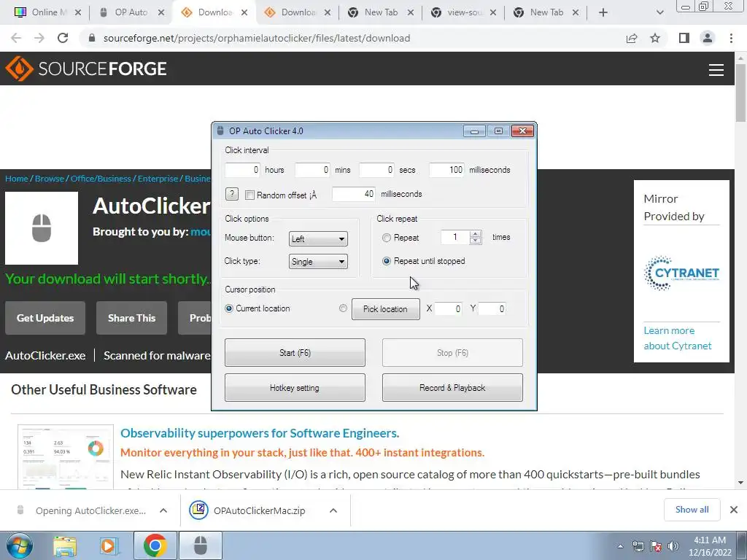Click the Chrome profile avatar icon
Screen dimensions: 747x560
click(x=708, y=38)
